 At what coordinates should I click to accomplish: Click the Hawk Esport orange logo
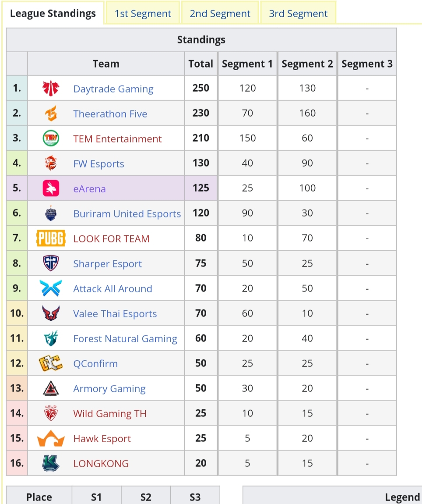coord(51,438)
